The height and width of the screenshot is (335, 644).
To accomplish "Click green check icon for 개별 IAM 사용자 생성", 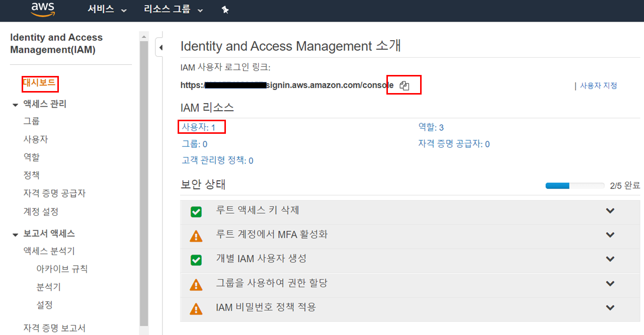I will click(196, 260).
